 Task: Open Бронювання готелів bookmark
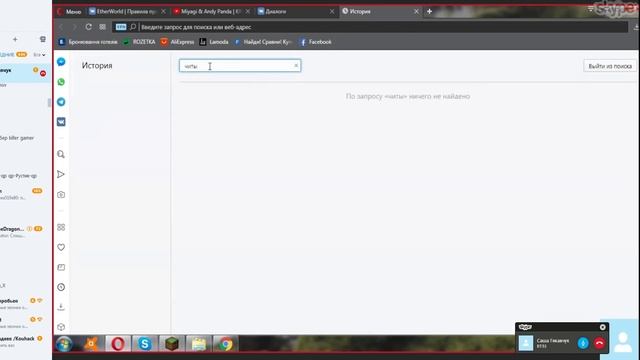[x=88, y=42]
